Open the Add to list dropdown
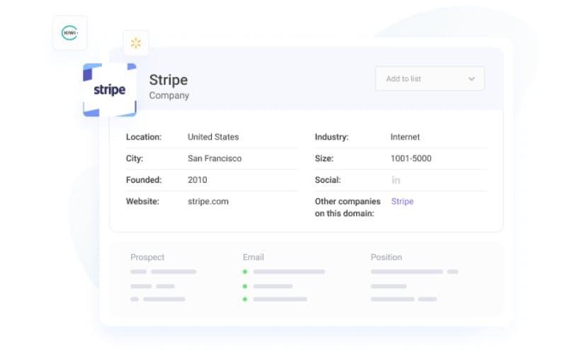Image resolution: width=588 pixels, height=364 pixels. (430, 79)
